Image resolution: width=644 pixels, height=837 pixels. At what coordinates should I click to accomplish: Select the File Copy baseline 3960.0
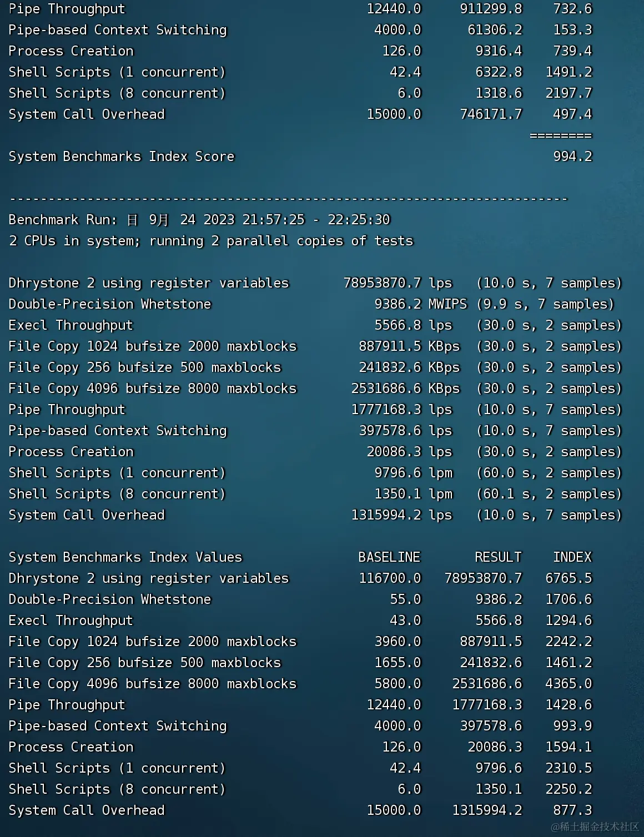click(398, 642)
